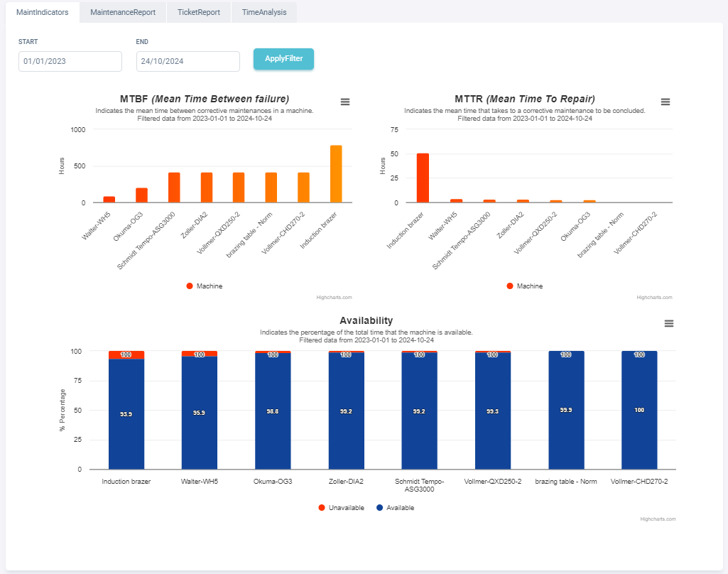Image resolution: width=728 pixels, height=574 pixels.
Task: Click the Okuma-OG3 bar in MTBF chart
Action: [x=141, y=195]
